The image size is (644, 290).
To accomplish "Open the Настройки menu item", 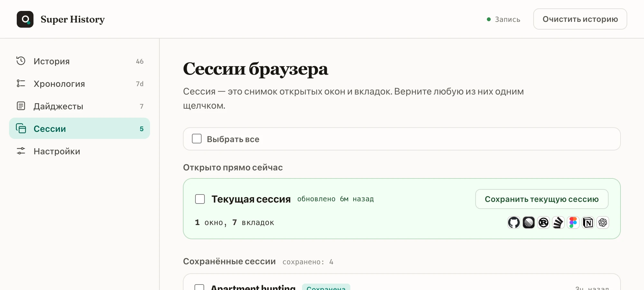I will click(x=80, y=151).
